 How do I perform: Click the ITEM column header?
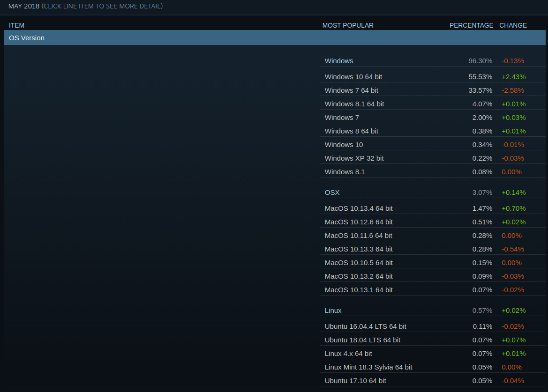point(16,25)
